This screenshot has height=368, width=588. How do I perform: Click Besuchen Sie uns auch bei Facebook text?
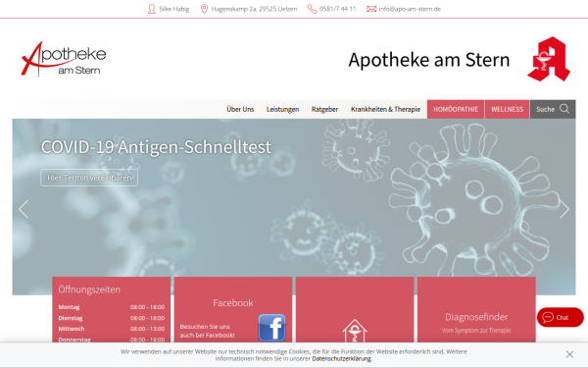(x=208, y=331)
